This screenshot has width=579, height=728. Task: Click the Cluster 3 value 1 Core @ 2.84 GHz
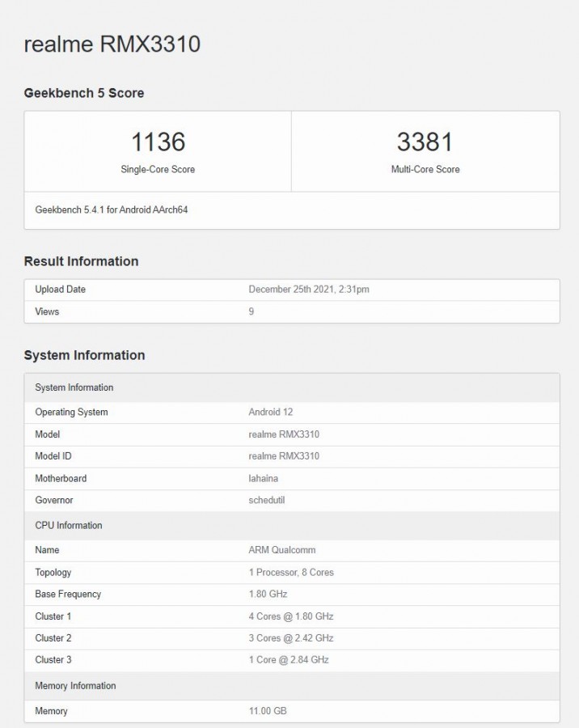(289, 660)
